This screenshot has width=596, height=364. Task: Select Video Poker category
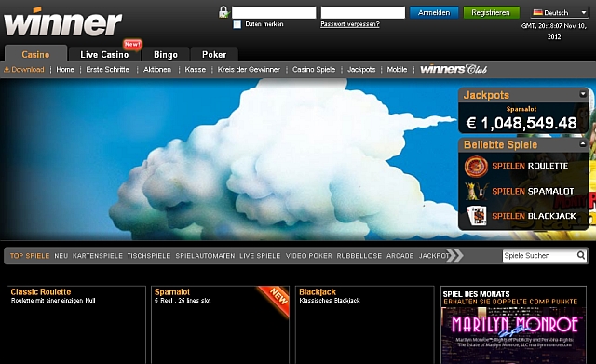point(308,256)
